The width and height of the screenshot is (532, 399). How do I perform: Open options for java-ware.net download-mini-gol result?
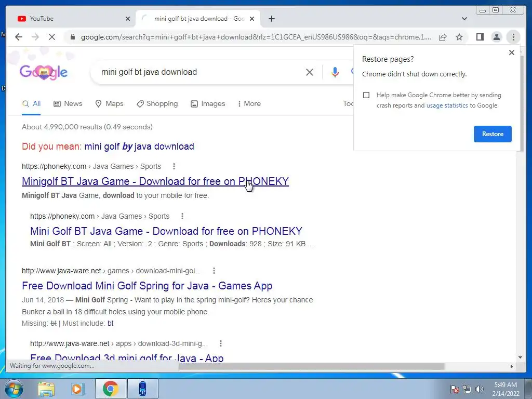point(214,271)
